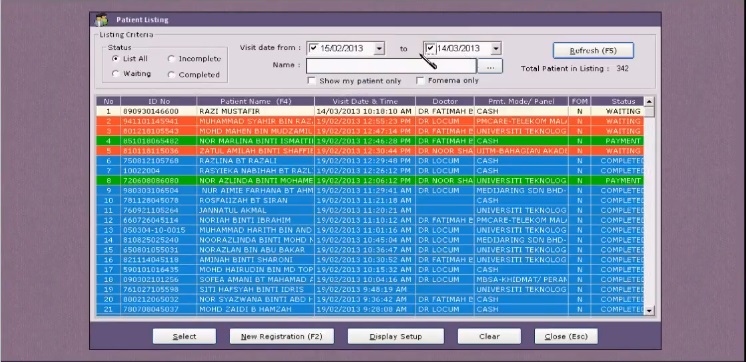This screenshot has height=362, width=746.
Task: Click the Clear button
Action: point(489,336)
